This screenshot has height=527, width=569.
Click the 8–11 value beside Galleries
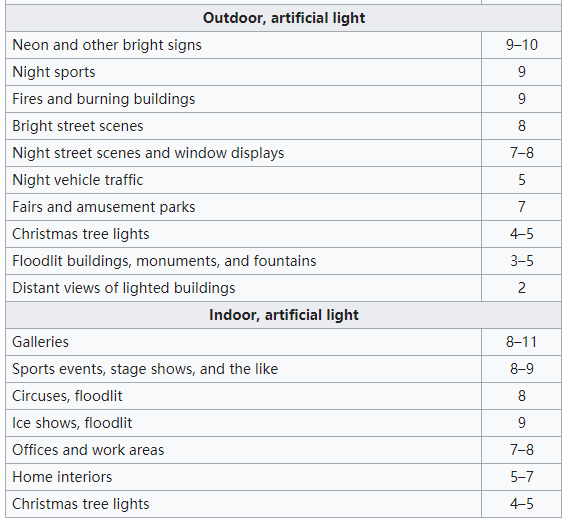(521, 342)
